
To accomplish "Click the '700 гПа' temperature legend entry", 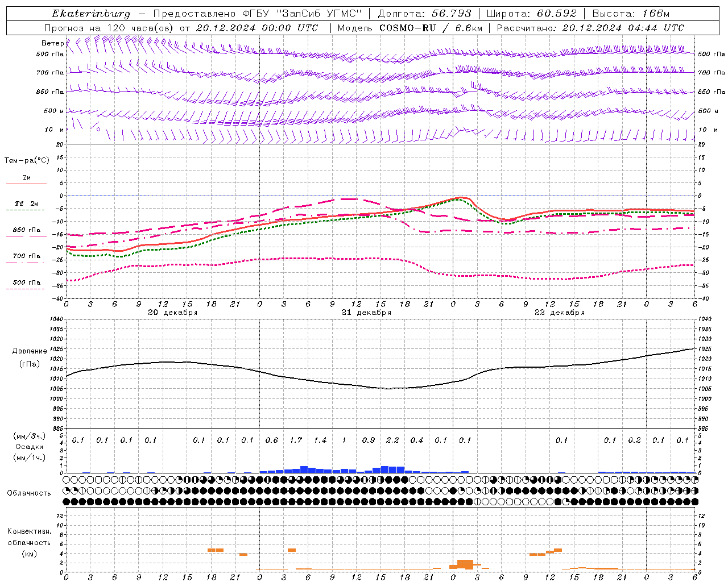I will [x=27, y=256].
